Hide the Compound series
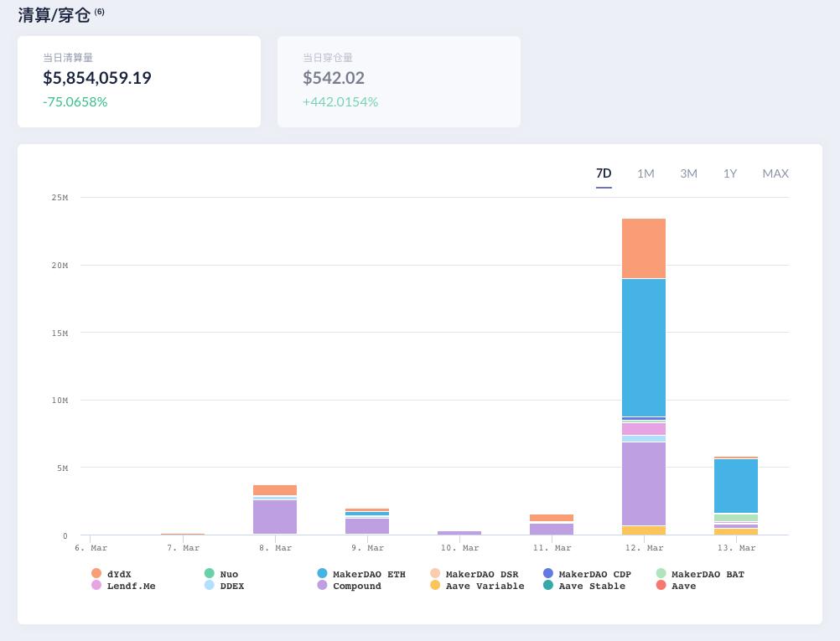 [356, 586]
